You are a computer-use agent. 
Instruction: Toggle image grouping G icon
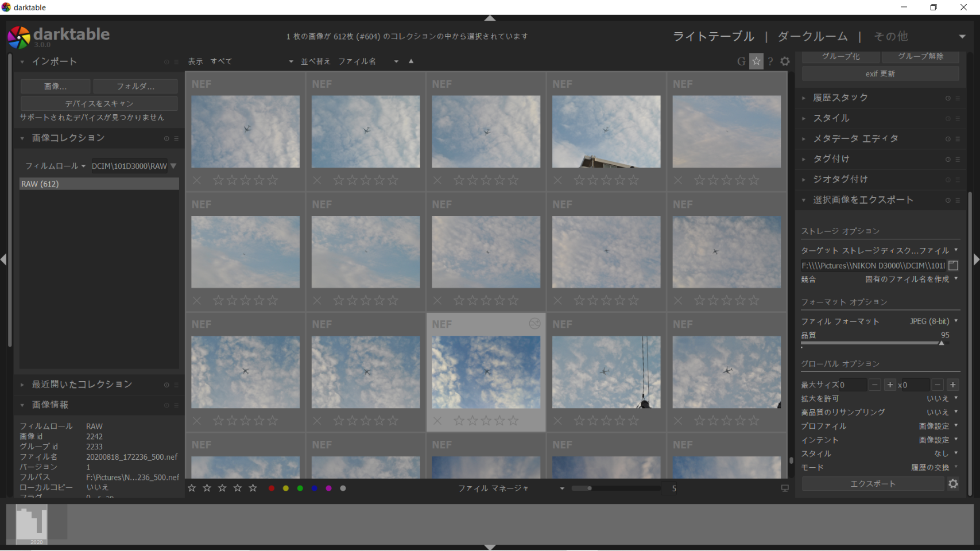pos(741,61)
